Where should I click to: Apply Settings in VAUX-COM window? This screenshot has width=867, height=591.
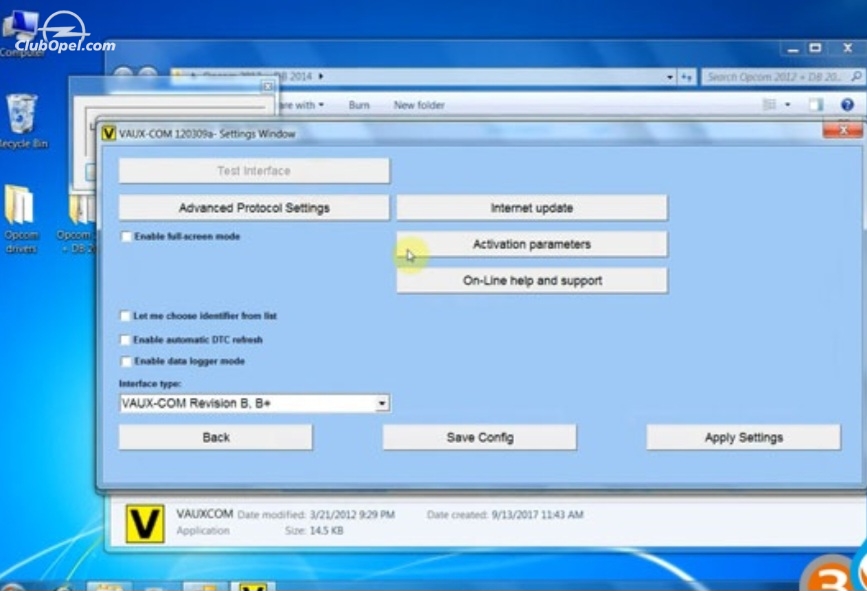point(744,437)
